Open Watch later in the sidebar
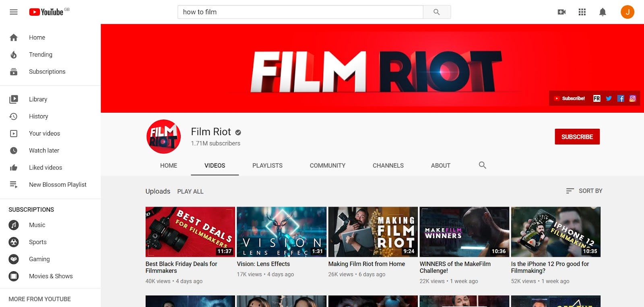 click(x=50, y=150)
